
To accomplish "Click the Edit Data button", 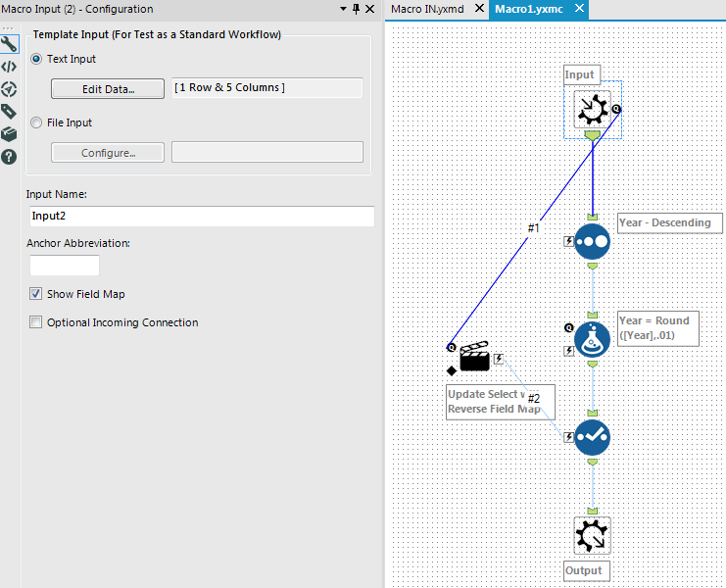I will [108, 88].
